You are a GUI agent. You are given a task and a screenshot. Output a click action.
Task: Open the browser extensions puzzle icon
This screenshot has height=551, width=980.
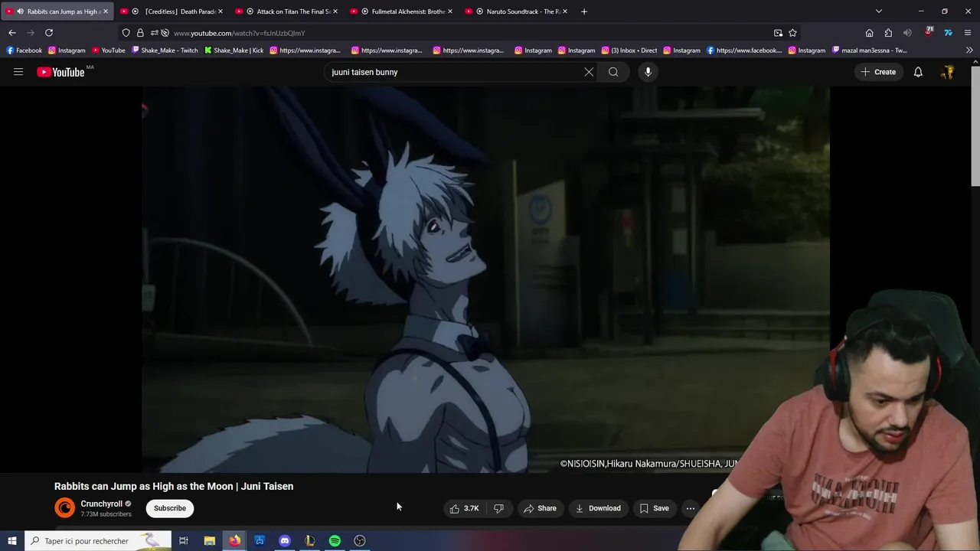888,33
